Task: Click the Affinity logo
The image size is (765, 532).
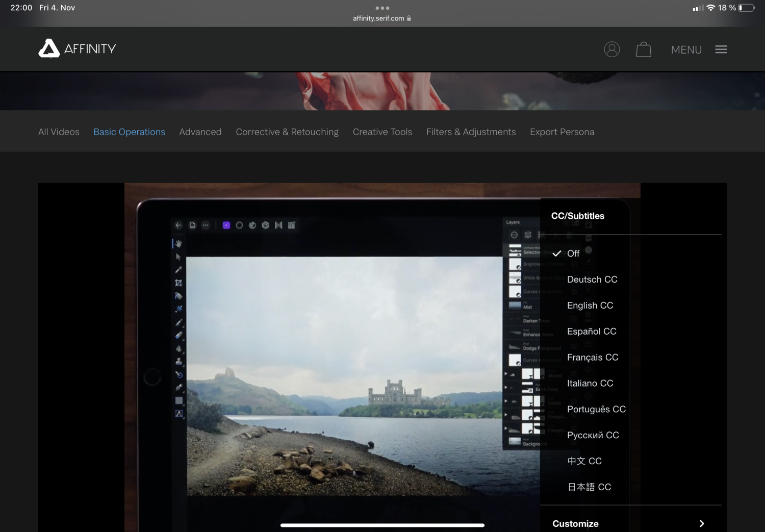Action: pos(77,49)
